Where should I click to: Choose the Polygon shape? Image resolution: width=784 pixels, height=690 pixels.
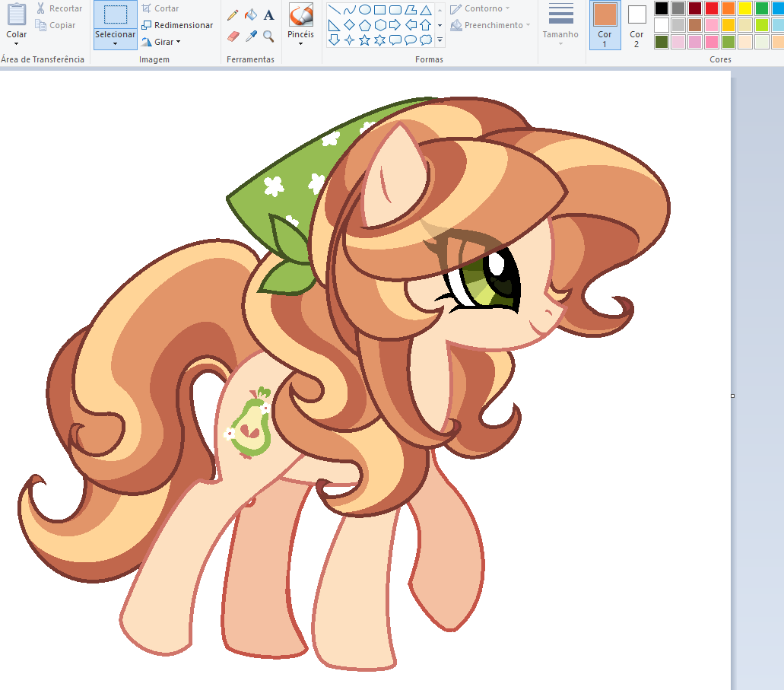click(x=411, y=9)
